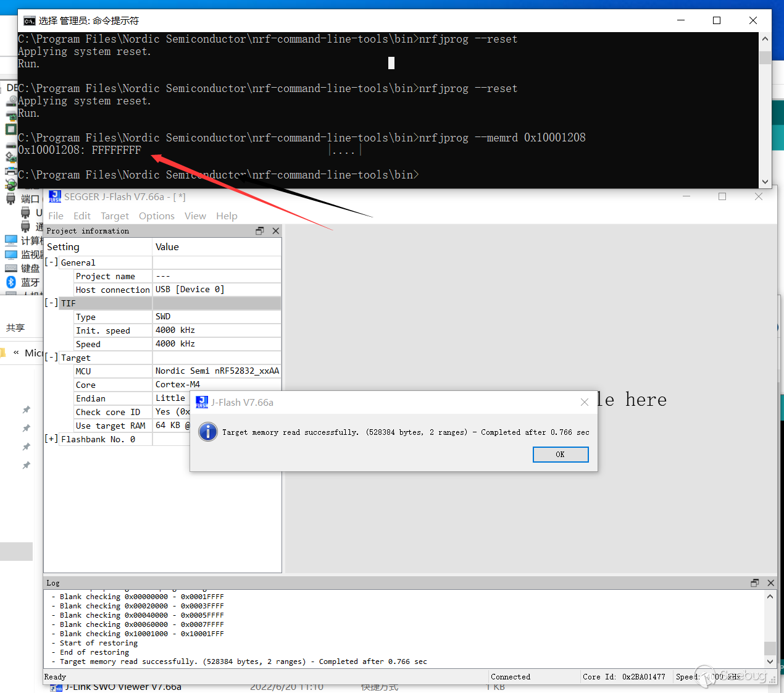This screenshot has width=784, height=693.
Task: Select the Bluetooth (蓝牙) device icon
Action: coord(11,282)
